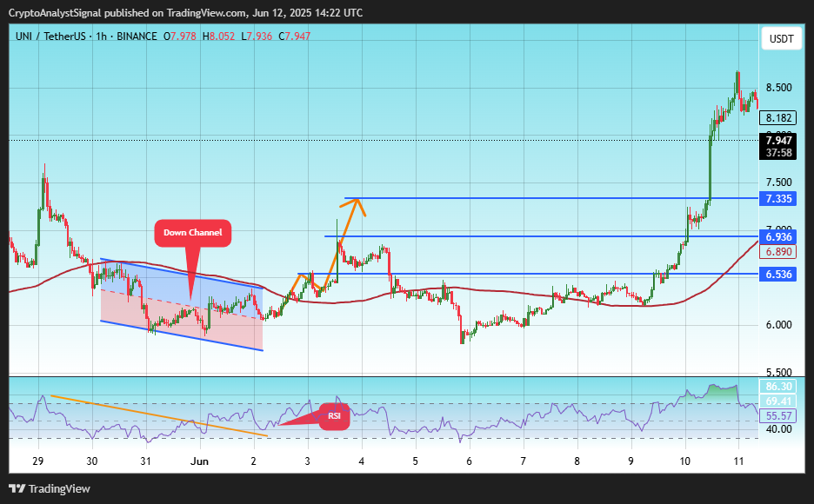This screenshot has width=814, height=504.
Task: Click the red RSI callout label
Action: pyautogui.click(x=334, y=416)
